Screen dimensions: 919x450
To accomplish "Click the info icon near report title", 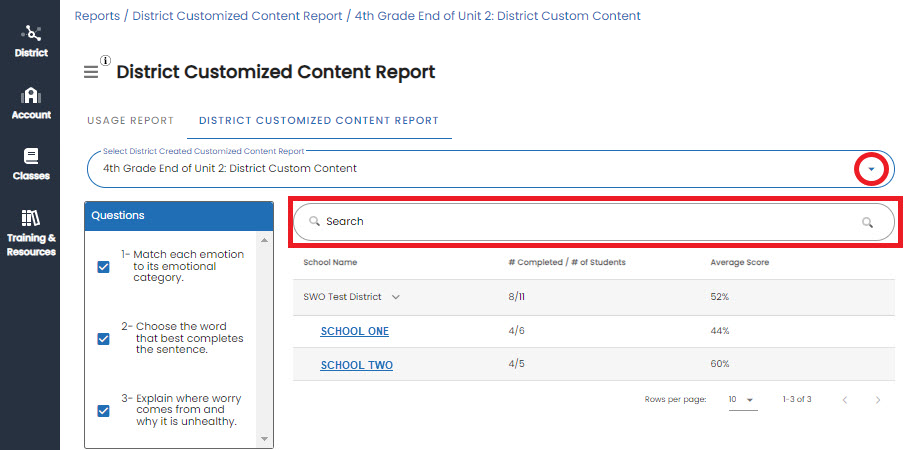I will coord(105,60).
